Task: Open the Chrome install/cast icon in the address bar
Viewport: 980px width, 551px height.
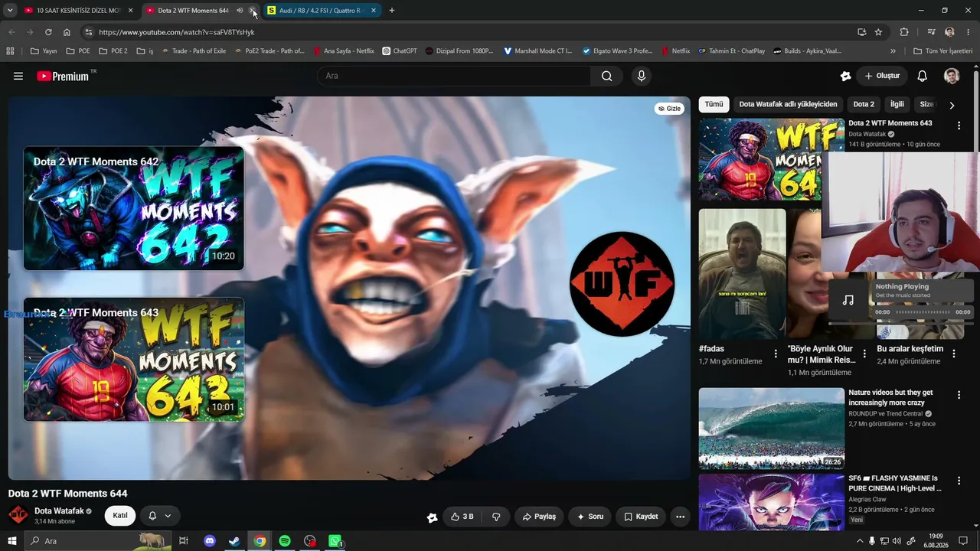Action: pos(861,32)
